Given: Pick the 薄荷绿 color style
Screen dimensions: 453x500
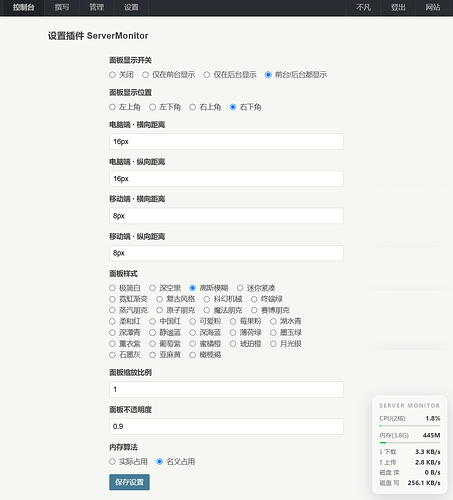Looking at the screenshot, I should click(233, 333).
